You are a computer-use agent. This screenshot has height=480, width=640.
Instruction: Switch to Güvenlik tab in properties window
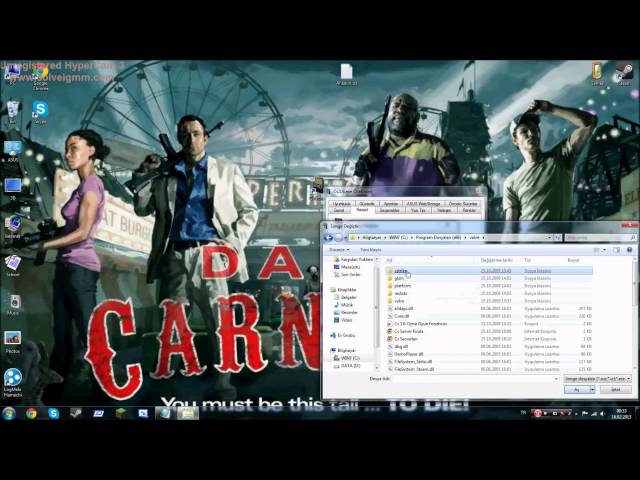pos(367,203)
